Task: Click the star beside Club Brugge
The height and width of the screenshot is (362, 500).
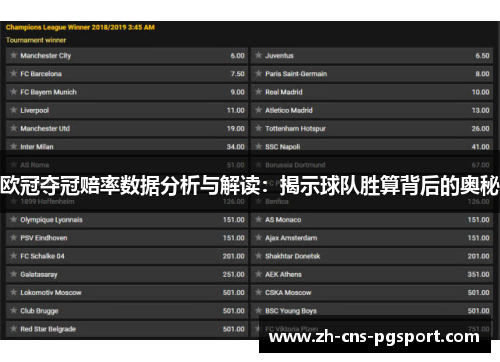Action: click(x=13, y=310)
